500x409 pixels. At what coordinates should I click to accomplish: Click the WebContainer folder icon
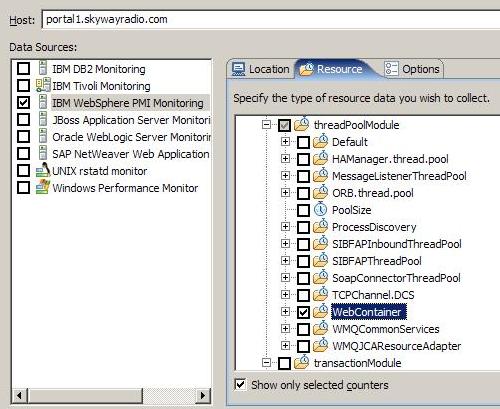coord(320,312)
